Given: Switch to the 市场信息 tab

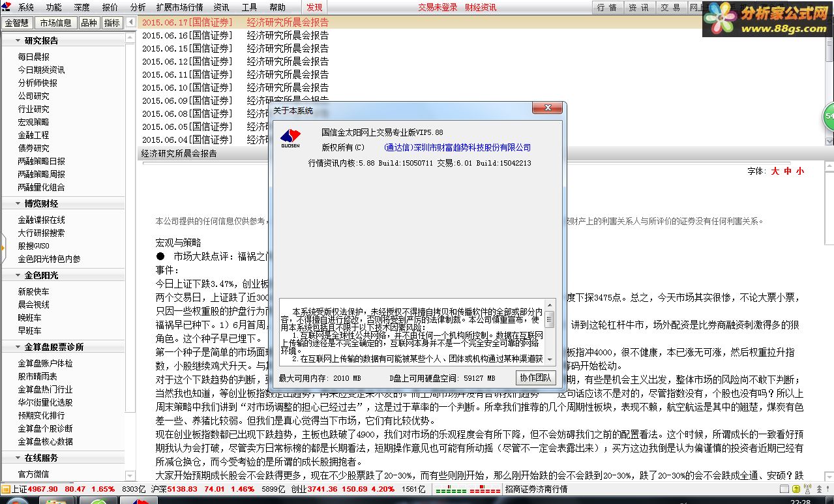Looking at the screenshot, I should click(x=56, y=22).
